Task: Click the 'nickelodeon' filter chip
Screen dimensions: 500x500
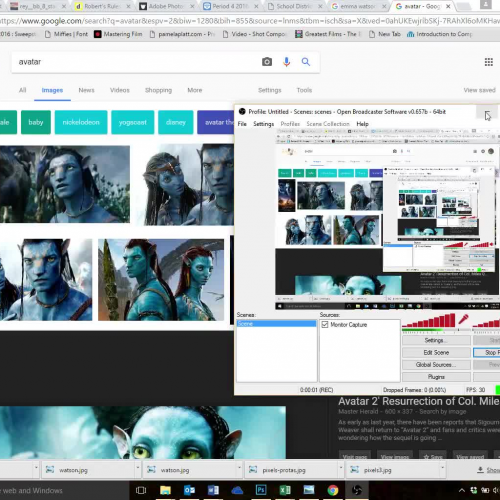Action: [x=81, y=122]
